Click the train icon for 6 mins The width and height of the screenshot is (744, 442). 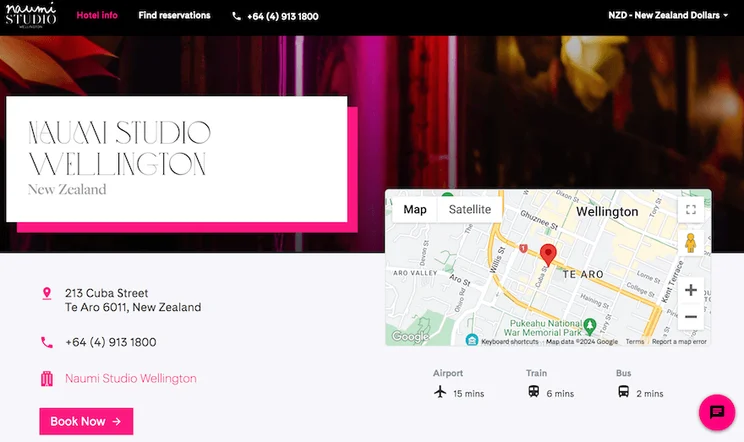(533, 392)
